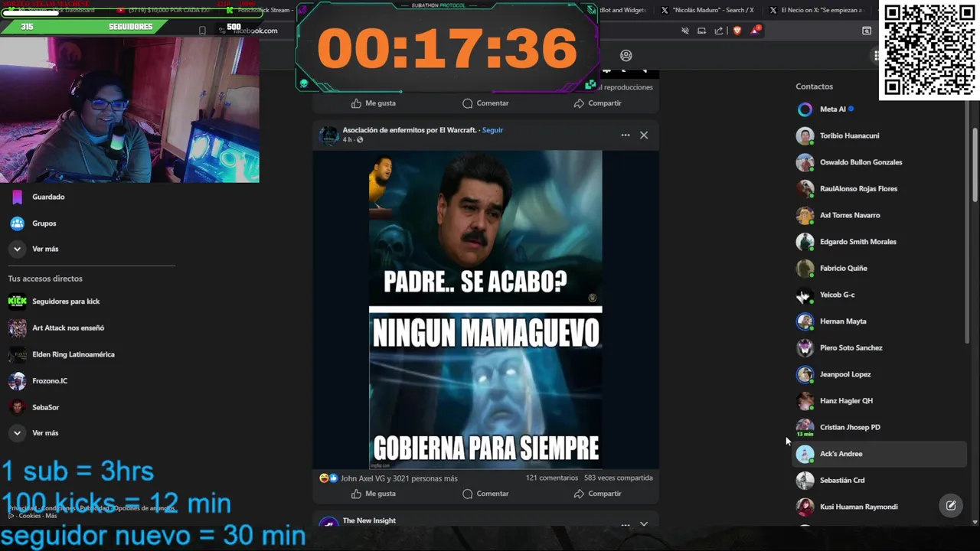The width and height of the screenshot is (980, 551).
Task: Open the Facebook profile circle icon in top bar
Action: point(626,55)
